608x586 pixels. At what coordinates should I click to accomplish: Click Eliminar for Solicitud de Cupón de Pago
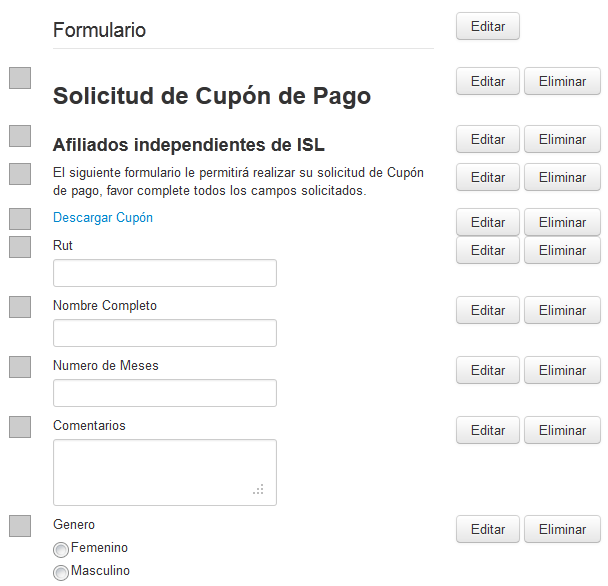562,81
